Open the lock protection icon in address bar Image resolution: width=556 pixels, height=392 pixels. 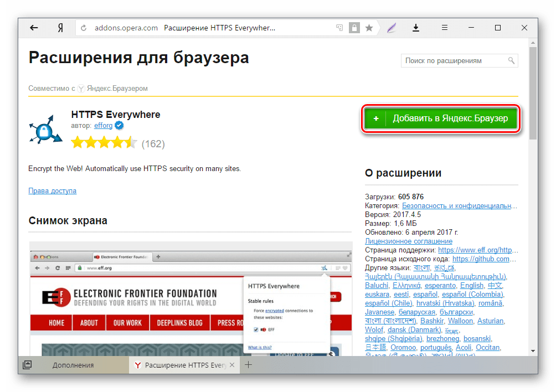pos(354,28)
